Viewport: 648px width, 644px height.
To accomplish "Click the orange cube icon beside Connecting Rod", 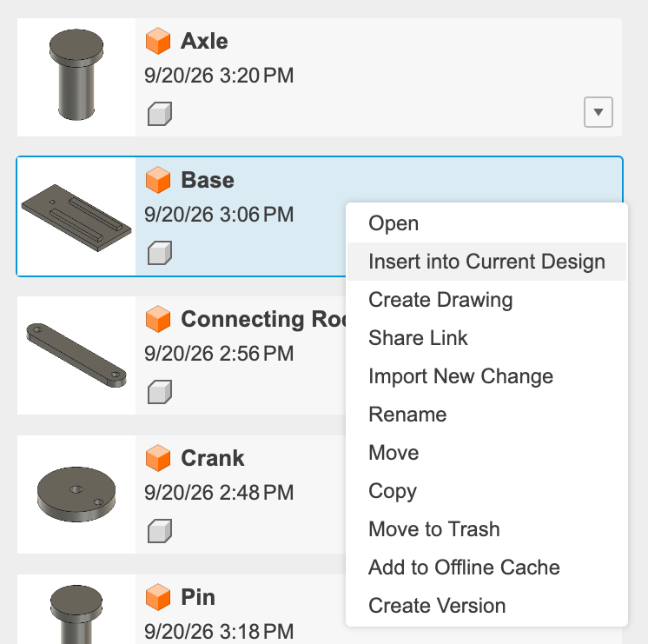I will [158, 319].
